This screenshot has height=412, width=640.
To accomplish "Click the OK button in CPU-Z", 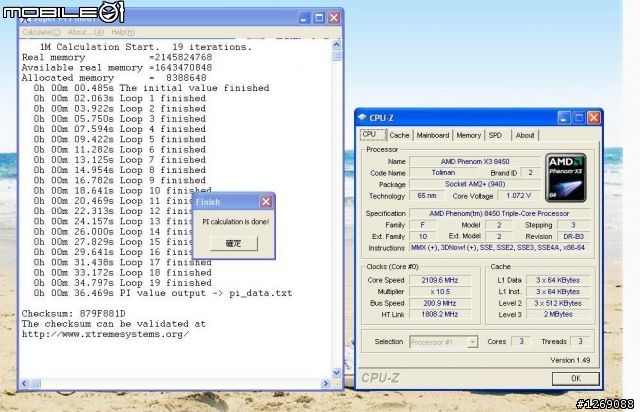I will pyautogui.click(x=576, y=379).
